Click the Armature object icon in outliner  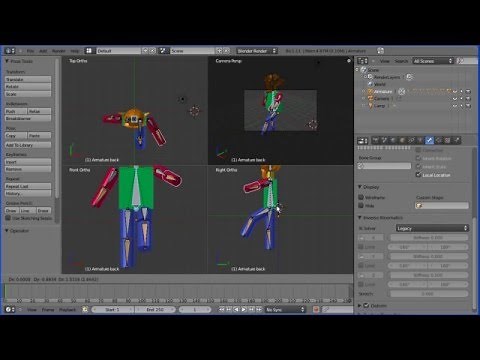(x=370, y=91)
